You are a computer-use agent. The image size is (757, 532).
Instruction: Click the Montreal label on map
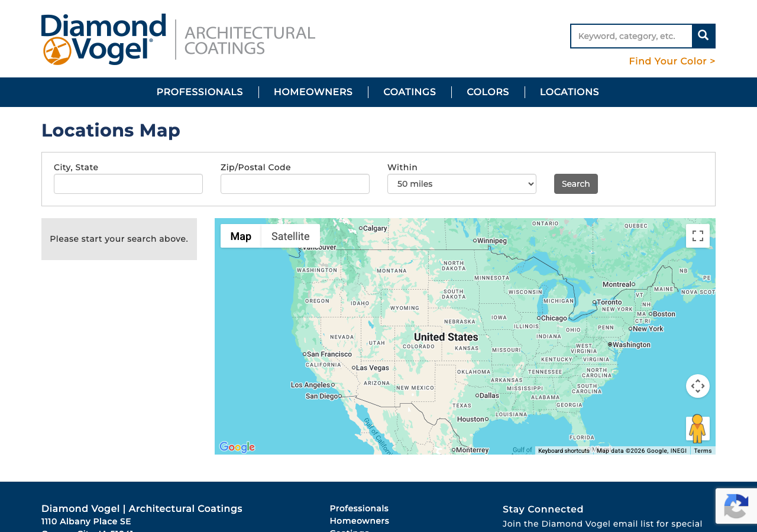point(617,284)
